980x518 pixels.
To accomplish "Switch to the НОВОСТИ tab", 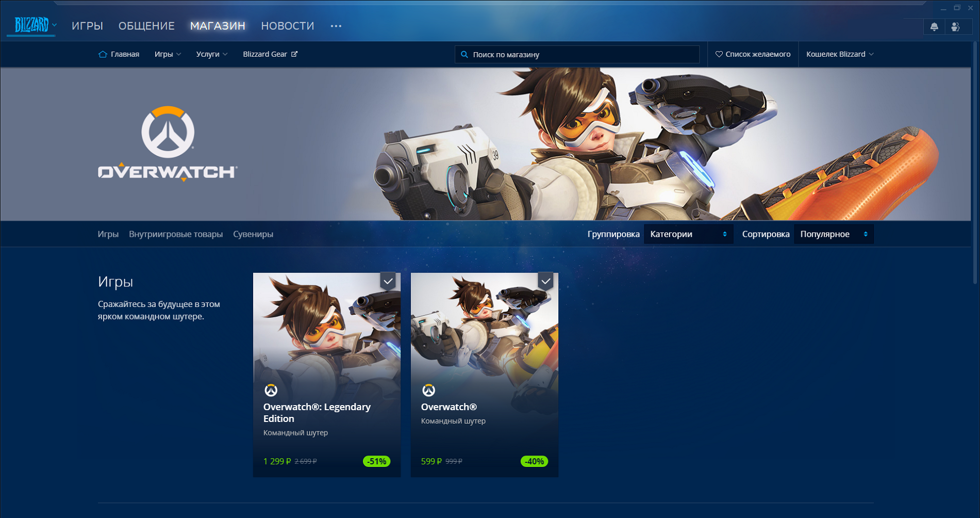I will (x=287, y=26).
